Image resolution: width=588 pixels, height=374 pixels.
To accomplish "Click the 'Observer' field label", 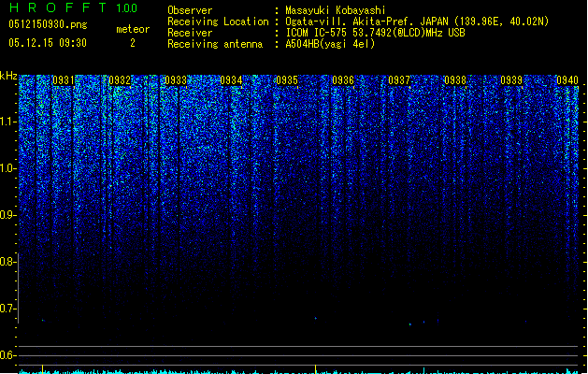I will click(x=190, y=10).
